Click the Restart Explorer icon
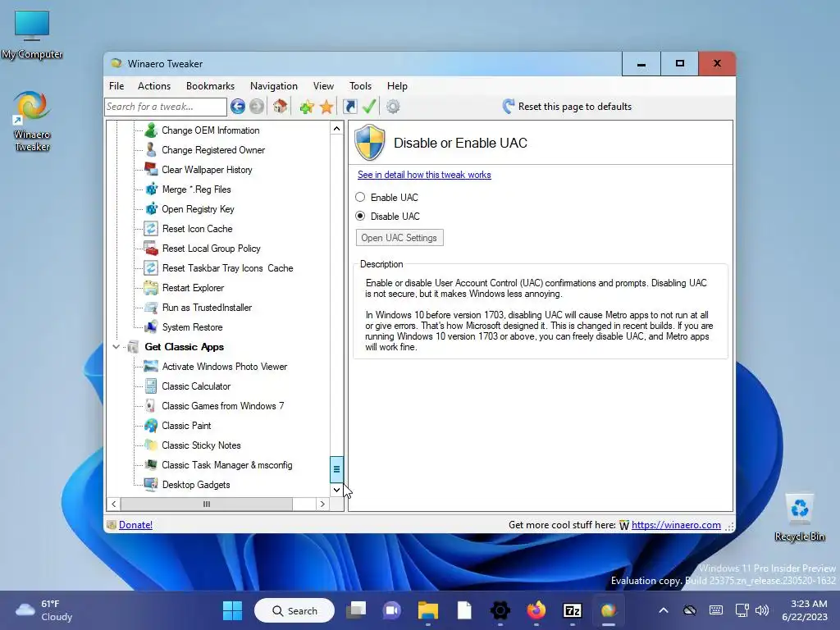This screenshot has width=840, height=630. click(x=151, y=288)
